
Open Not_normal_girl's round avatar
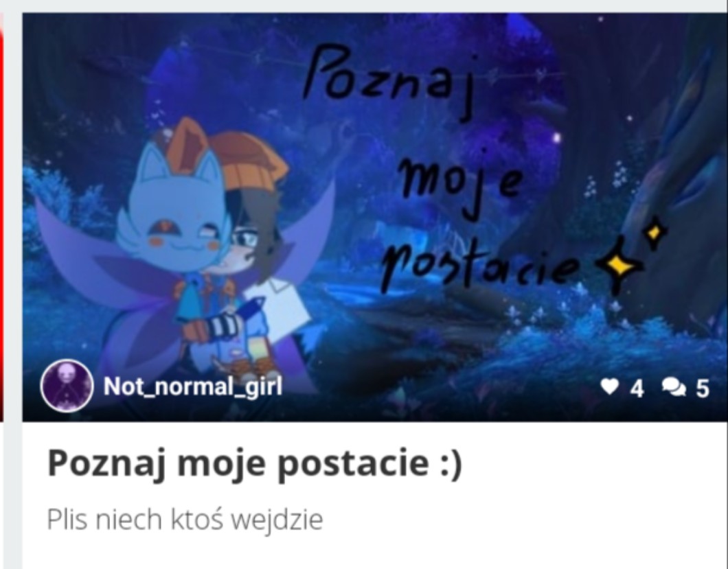[x=67, y=386]
